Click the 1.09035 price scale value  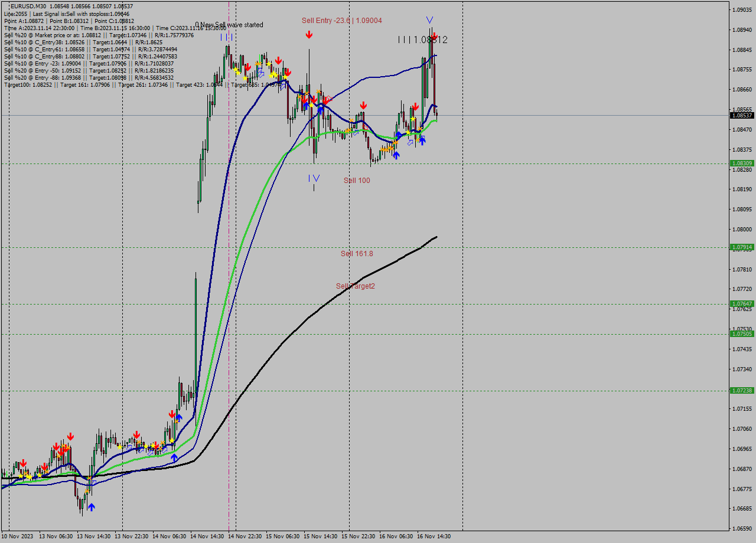742,10
